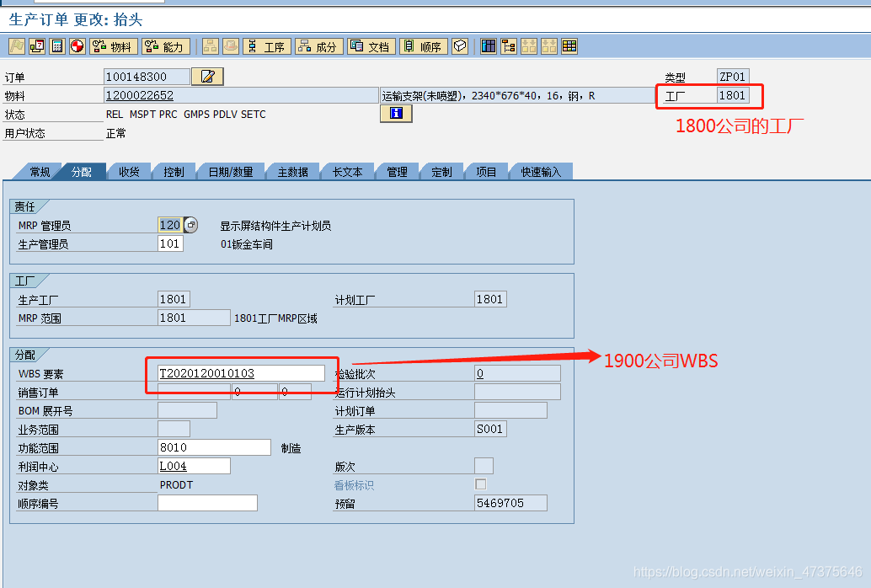Click the material number 1200022652
The height and width of the screenshot is (588, 871).
tap(241, 95)
